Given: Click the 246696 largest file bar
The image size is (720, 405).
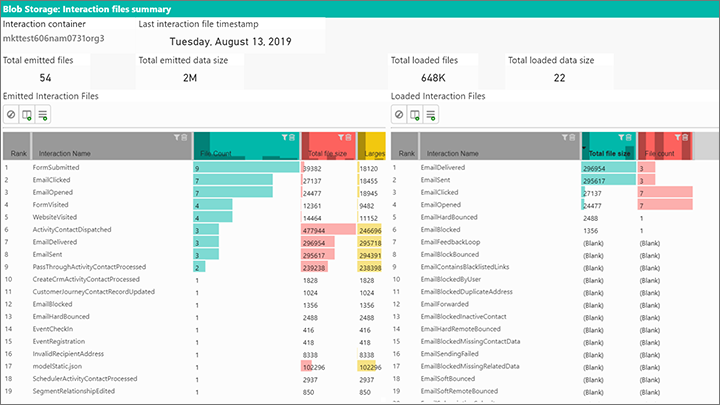Looking at the screenshot, I should 370,230.
